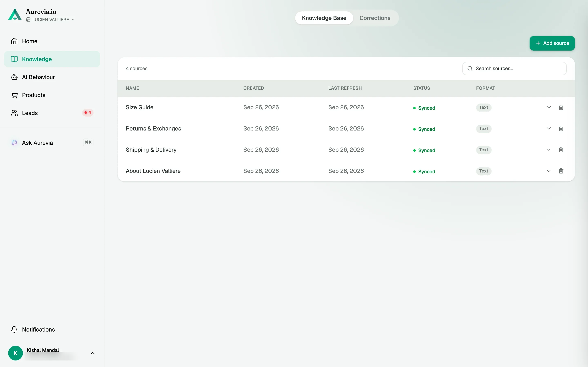588x367 pixels.
Task: Delete the Size Guide source
Action: coord(561,107)
